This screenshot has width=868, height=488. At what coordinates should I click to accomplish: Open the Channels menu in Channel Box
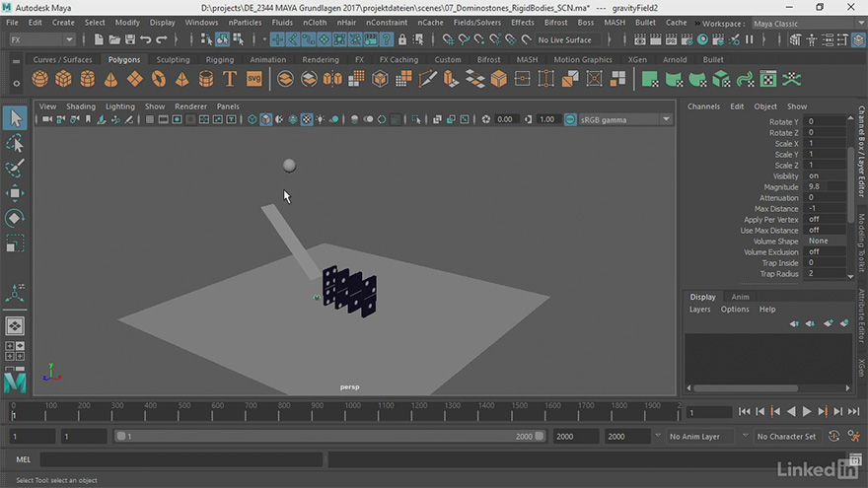(x=703, y=106)
